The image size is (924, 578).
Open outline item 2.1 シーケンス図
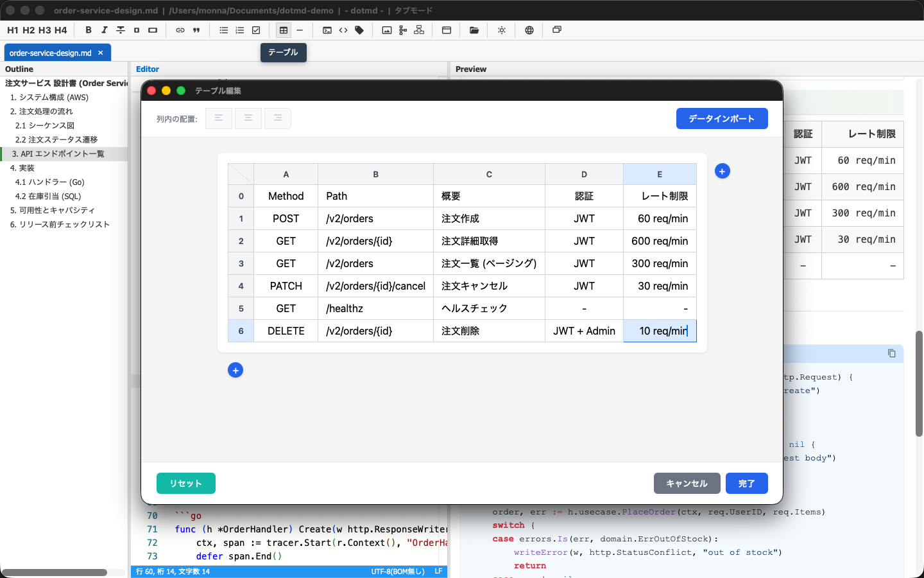(45, 126)
